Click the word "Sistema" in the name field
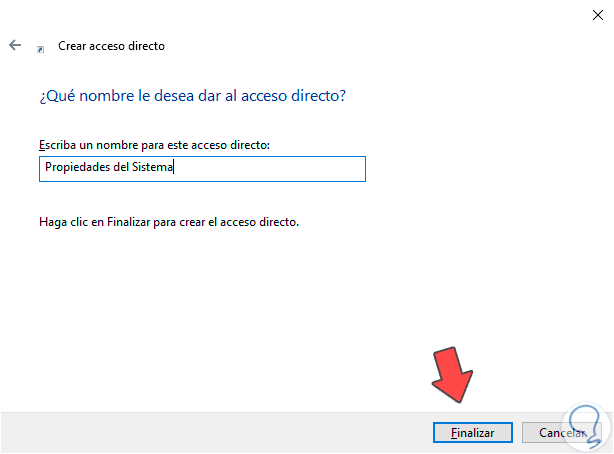The height and width of the screenshot is (454, 614). (152, 169)
